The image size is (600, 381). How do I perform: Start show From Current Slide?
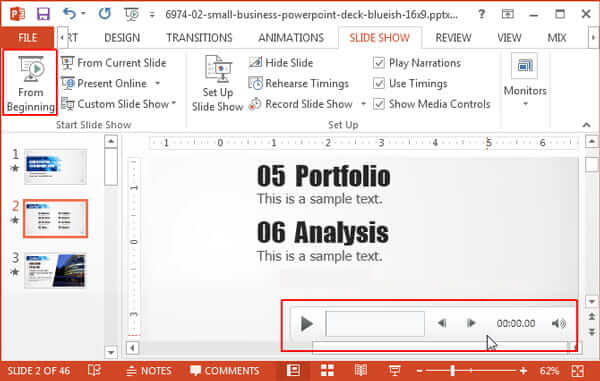pyautogui.click(x=114, y=63)
